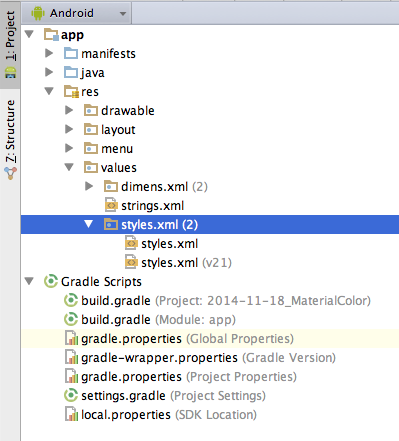Expand the dimens.xml (2) group
The image size is (399, 441).
(x=89, y=186)
